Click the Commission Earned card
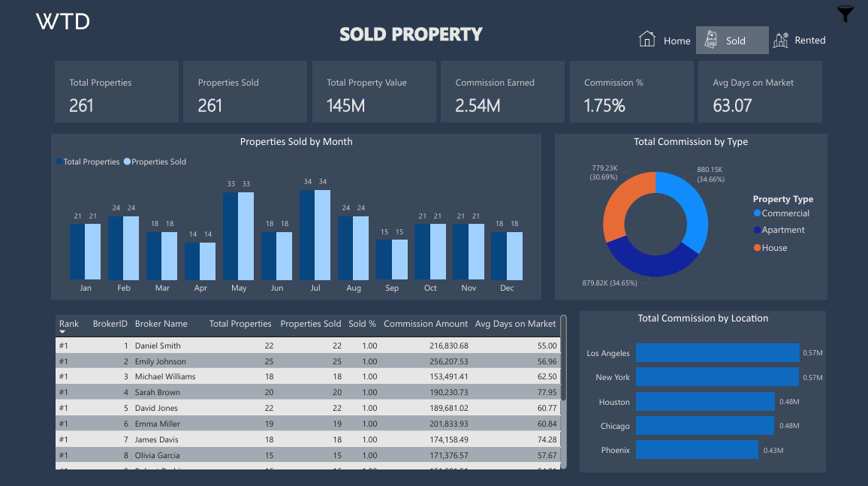 [502, 92]
